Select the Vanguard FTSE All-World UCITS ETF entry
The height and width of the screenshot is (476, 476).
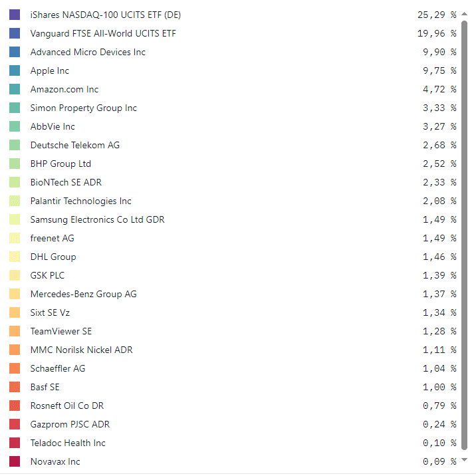pyautogui.click(x=103, y=33)
